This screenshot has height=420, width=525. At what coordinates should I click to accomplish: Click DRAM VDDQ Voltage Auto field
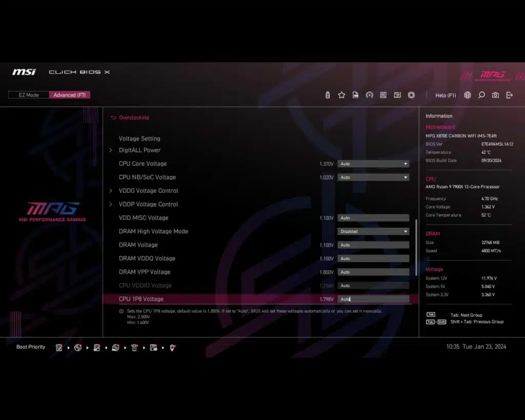[x=373, y=258]
